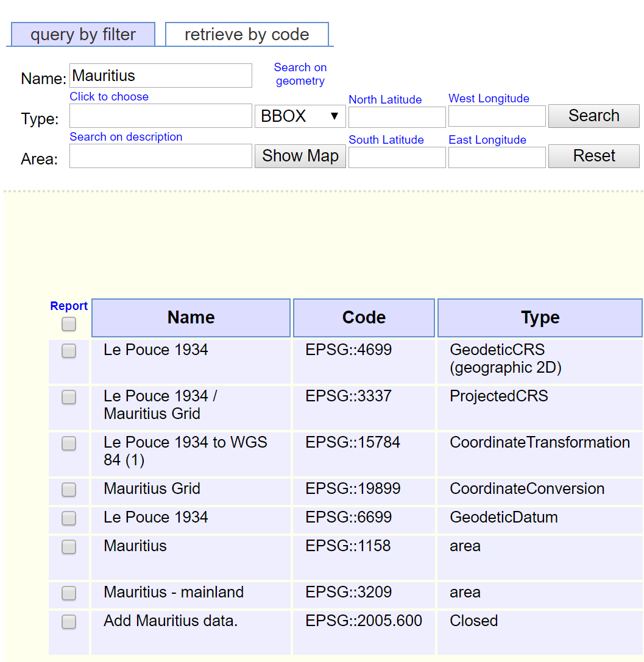Image resolution: width=644 pixels, height=662 pixels.
Task: Open the 'Click to choose' type link
Action: pos(109,97)
